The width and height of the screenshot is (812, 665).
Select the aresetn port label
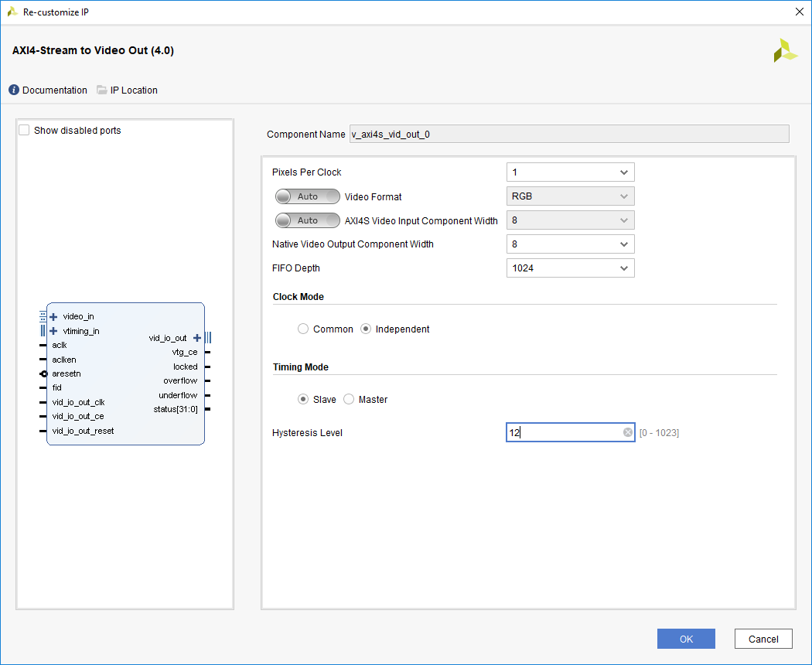pyautogui.click(x=67, y=373)
